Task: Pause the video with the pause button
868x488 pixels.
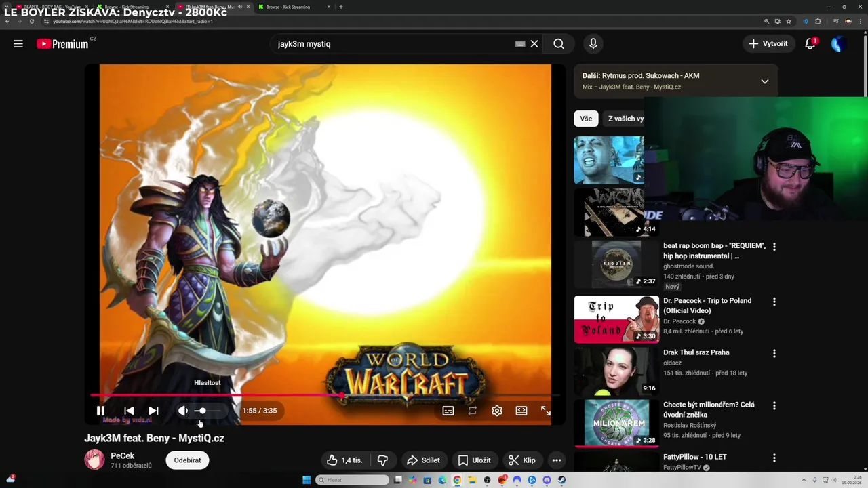Action: tap(100, 411)
